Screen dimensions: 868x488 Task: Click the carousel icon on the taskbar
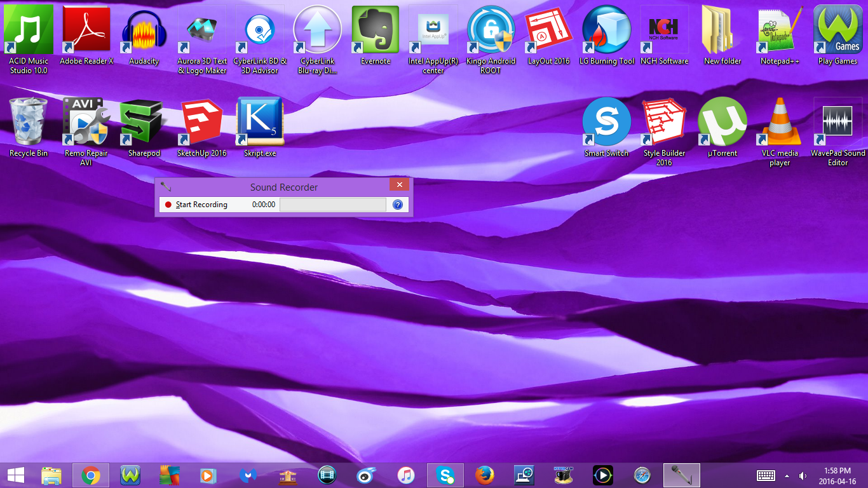click(288, 475)
